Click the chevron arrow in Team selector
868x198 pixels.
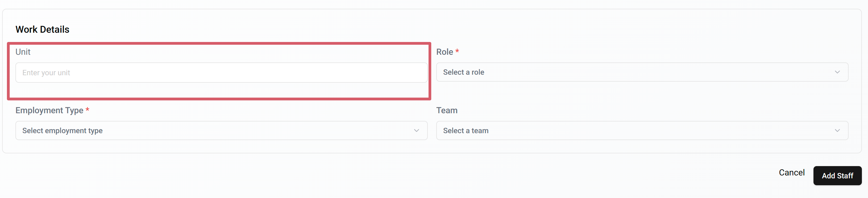point(837,131)
